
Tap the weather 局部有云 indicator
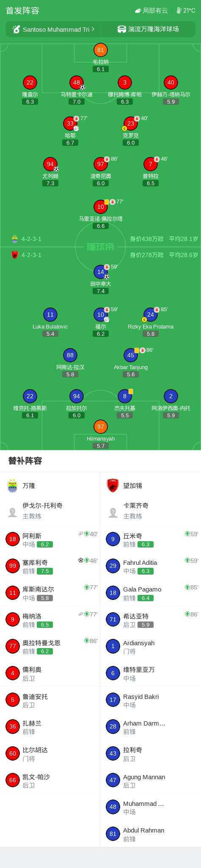[x=151, y=11]
